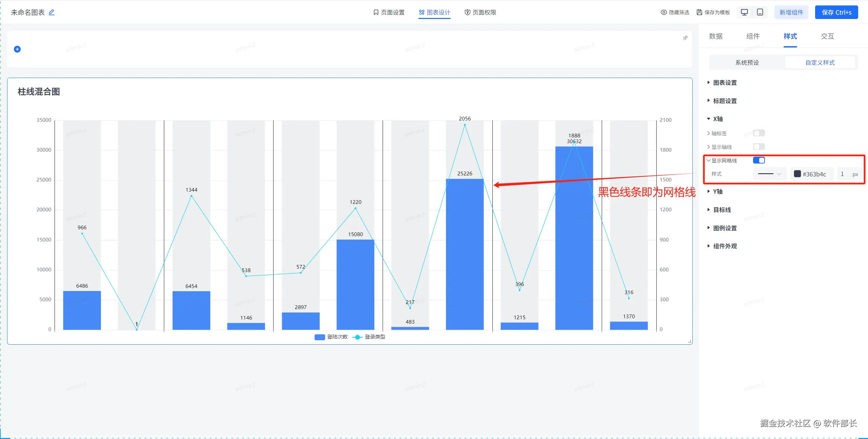Click the grid line width input field
Viewport: 868px width, 439px height.
click(x=843, y=174)
